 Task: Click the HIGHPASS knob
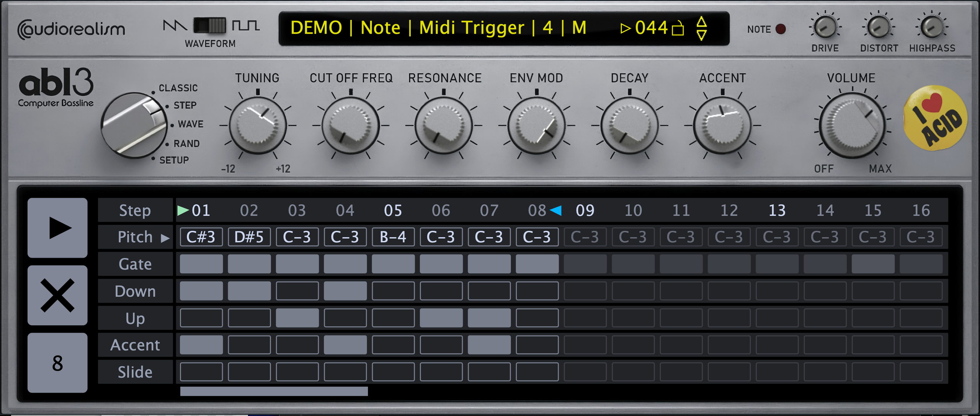pos(932,27)
